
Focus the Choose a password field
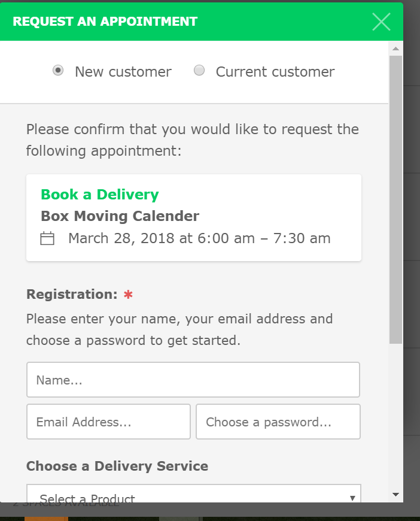pos(278,422)
